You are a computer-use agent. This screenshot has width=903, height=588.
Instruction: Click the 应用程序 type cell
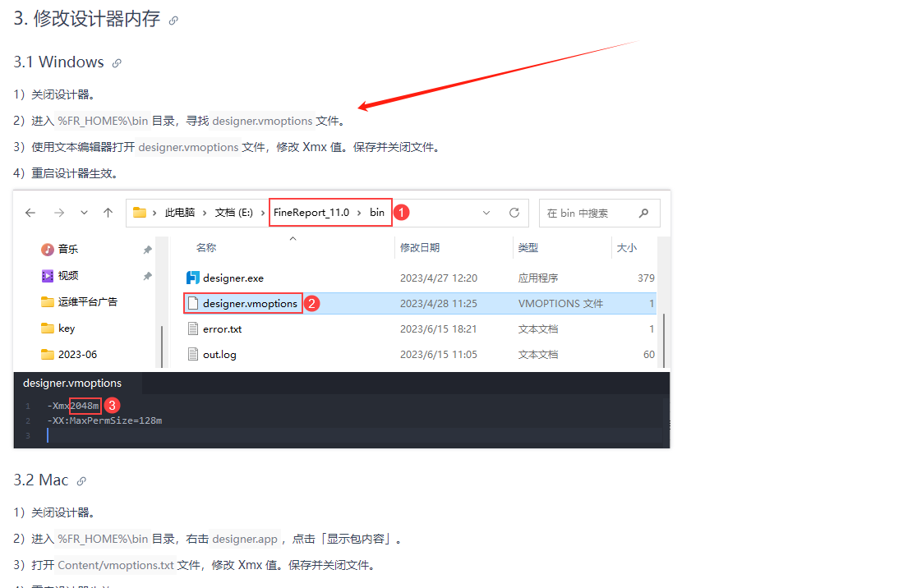tap(538, 278)
